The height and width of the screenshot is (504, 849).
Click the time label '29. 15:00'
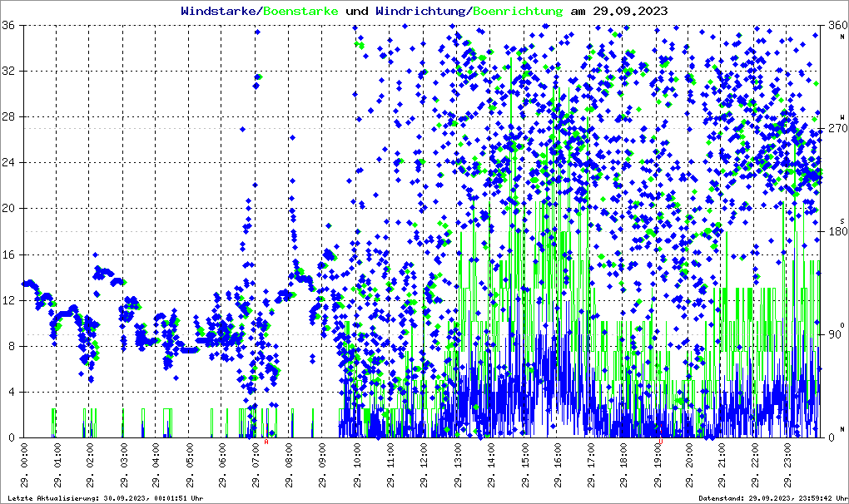pyautogui.click(x=525, y=466)
